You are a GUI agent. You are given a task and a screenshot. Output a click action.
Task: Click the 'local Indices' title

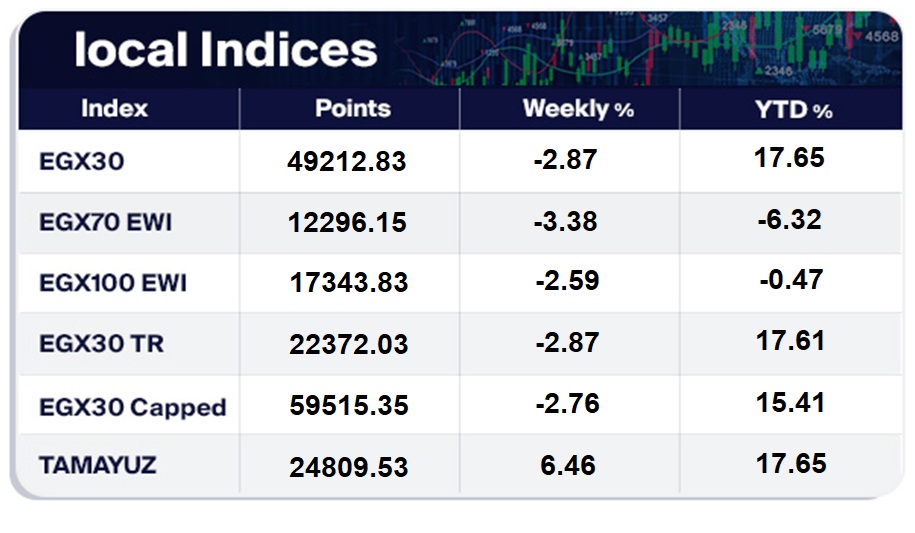click(226, 49)
